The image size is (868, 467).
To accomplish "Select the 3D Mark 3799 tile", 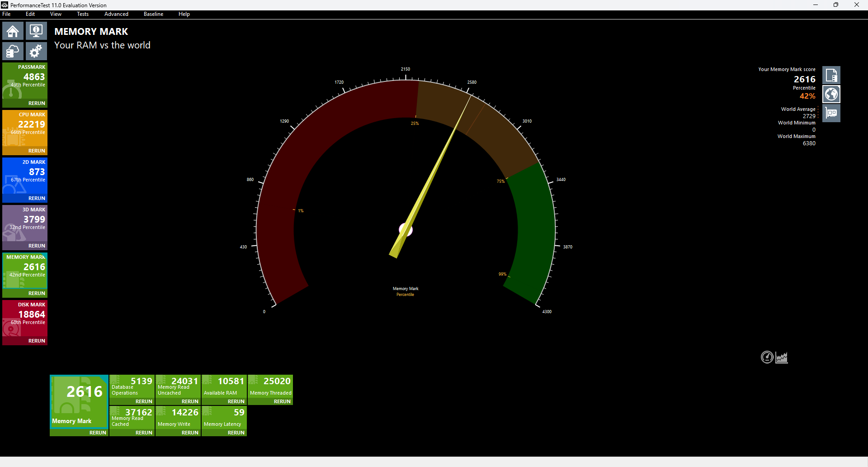I will 25,224.
